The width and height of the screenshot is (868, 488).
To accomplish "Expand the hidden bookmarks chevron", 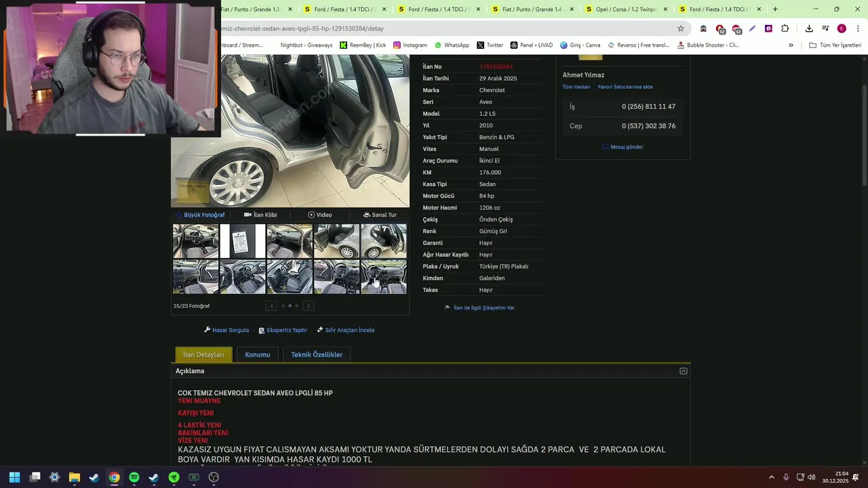I will pos(791,45).
